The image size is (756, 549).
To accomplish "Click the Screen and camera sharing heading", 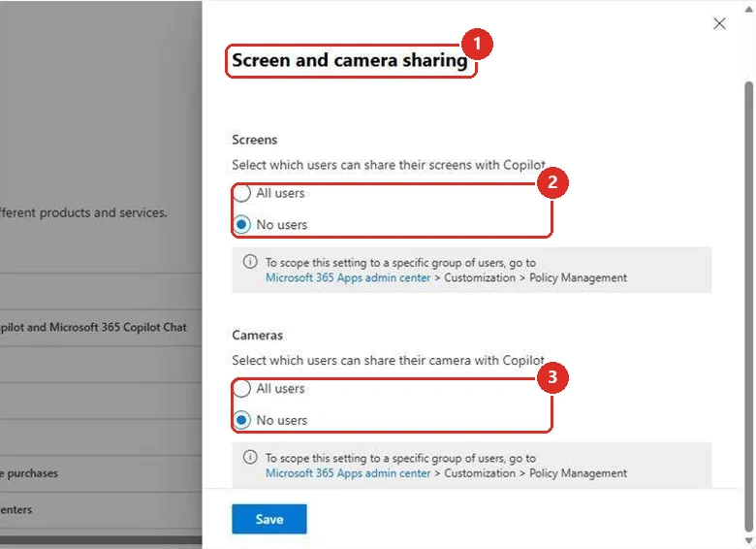I will click(350, 60).
